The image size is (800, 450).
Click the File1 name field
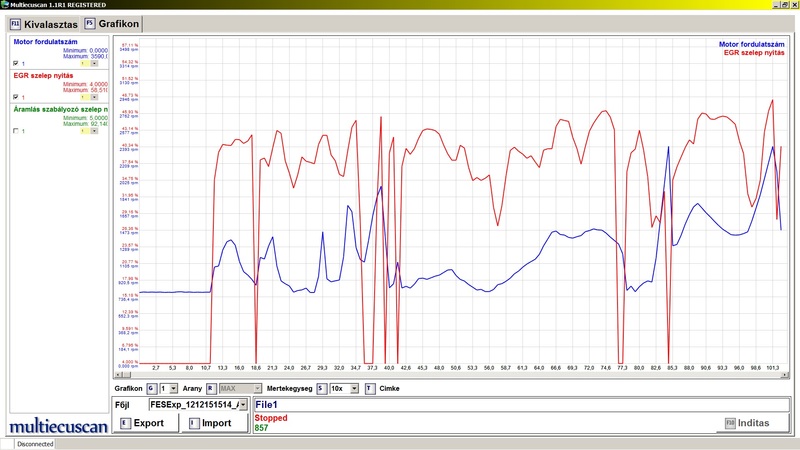point(520,404)
